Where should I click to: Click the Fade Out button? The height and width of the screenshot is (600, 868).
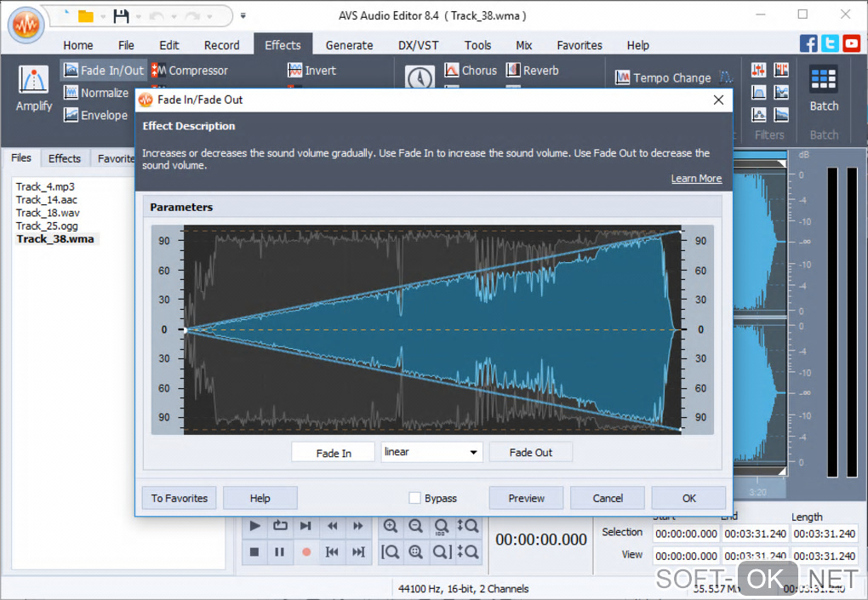point(530,453)
